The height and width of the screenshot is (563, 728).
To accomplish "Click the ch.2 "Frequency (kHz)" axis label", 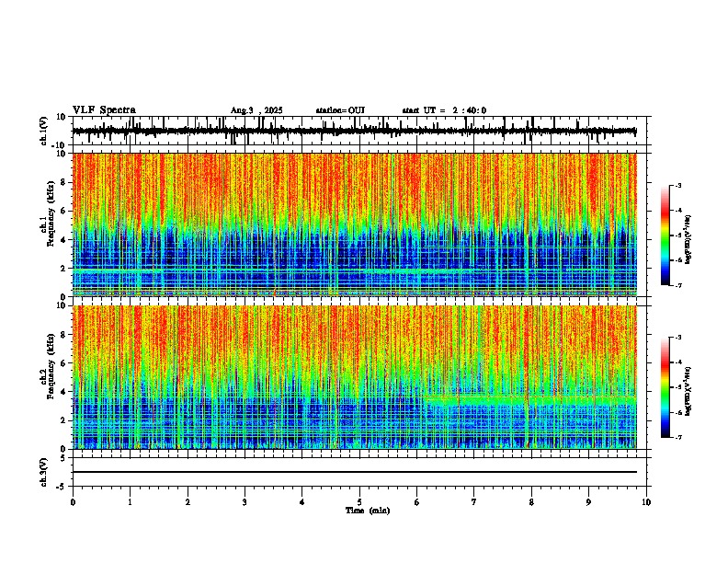I will click(51, 366).
